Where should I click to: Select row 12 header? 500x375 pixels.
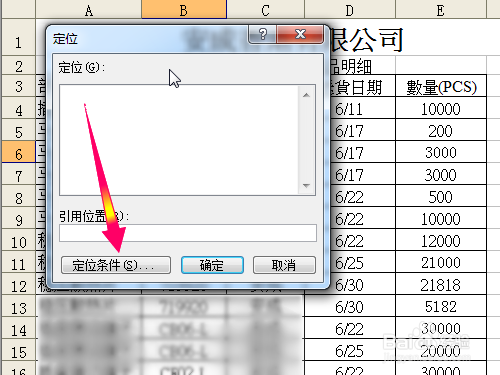[18, 284]
